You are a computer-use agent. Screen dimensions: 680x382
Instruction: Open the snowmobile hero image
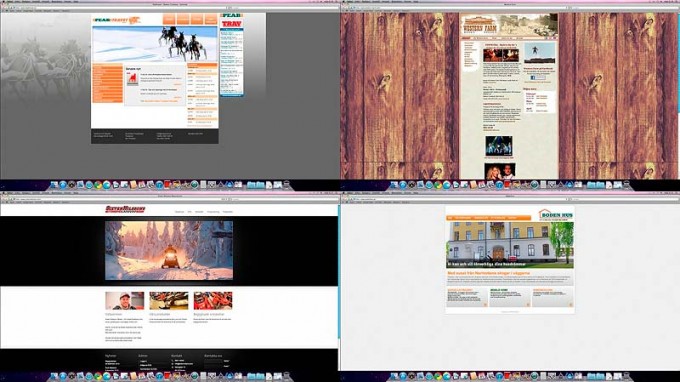point(169,251)
